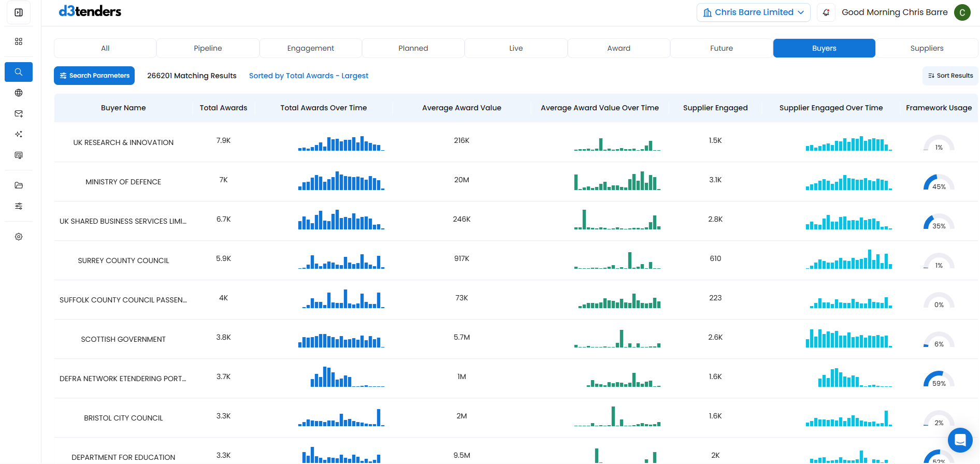Open the chat support bubble

960,440
